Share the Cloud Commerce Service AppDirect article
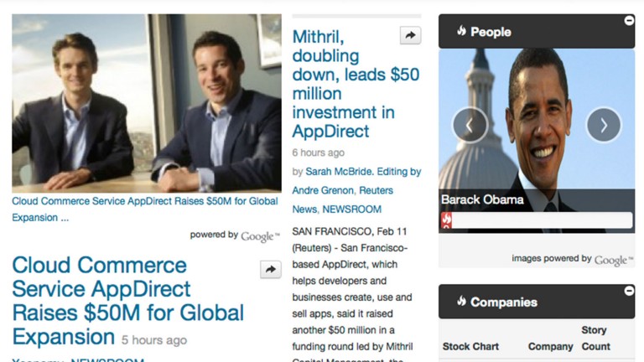Screen dimensions: 644x362 271,270
